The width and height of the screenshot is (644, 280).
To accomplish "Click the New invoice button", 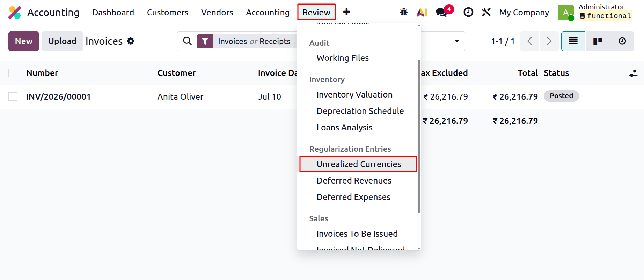I will [24, 41].
